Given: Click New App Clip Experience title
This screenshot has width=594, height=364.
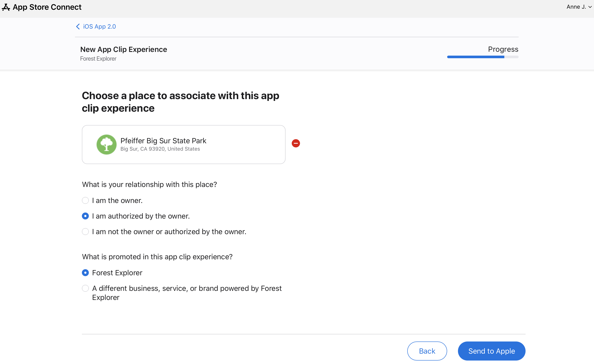Looking at the screenshot, I should [123, 49].
